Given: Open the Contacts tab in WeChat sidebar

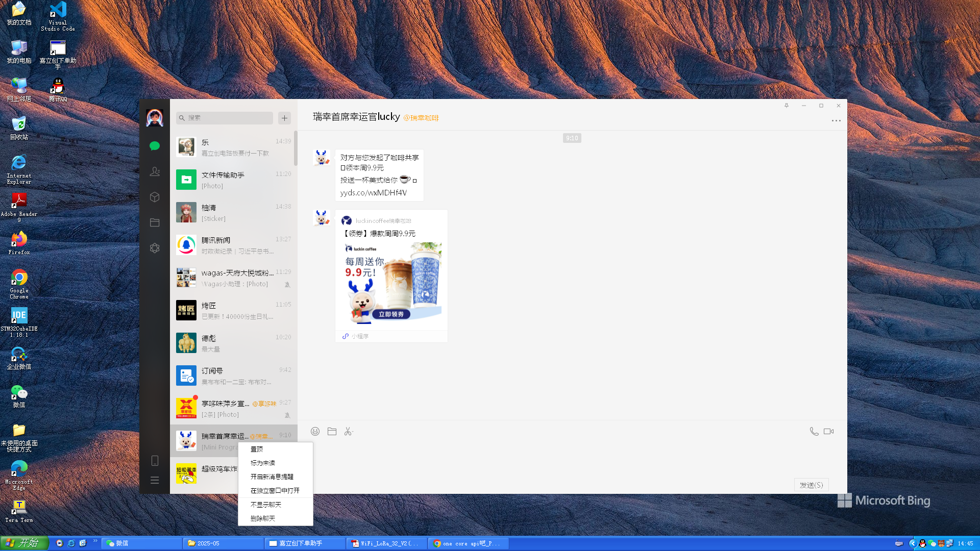Looking at the screenshot, I should pos(155,171).
